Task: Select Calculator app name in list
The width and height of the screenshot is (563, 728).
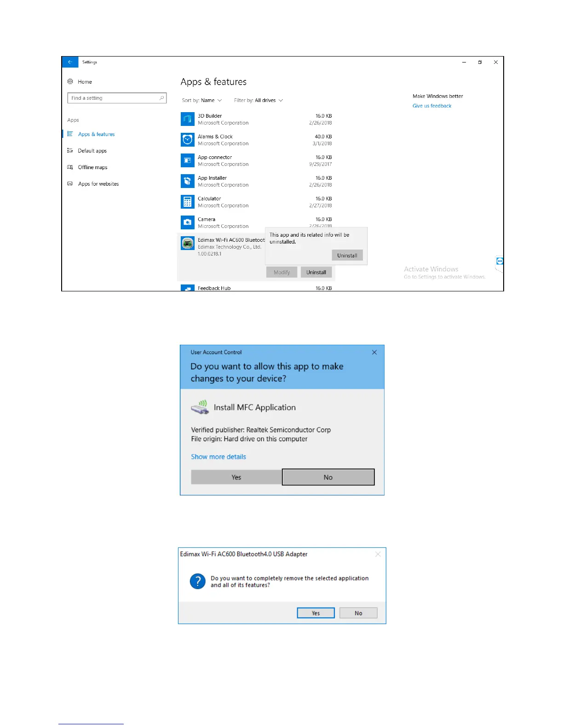Action: click(x=209, y=199)
